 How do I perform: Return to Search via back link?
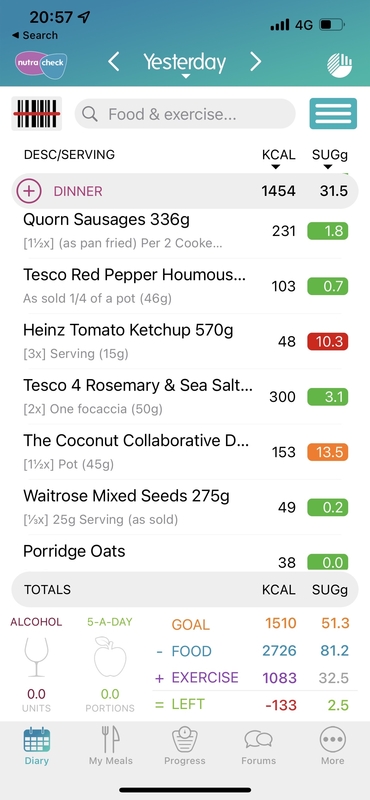[35, 36]
